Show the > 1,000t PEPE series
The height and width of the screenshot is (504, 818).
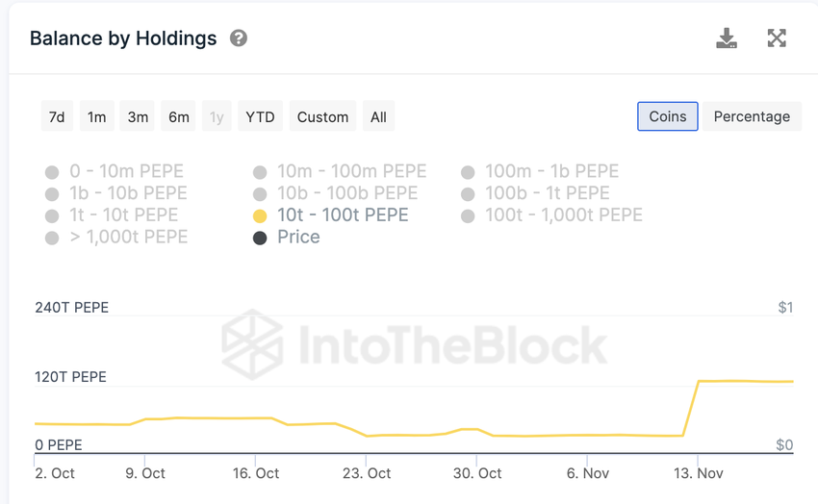[x=128, y=238]
